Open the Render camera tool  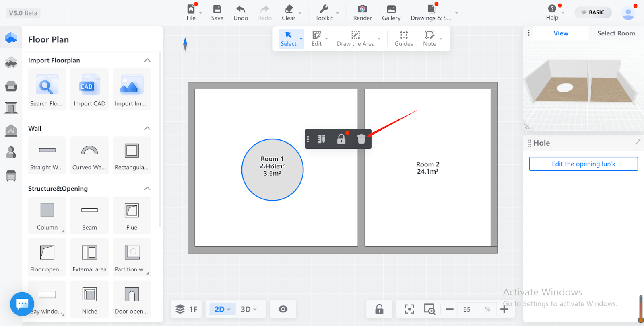click(362, 13)
